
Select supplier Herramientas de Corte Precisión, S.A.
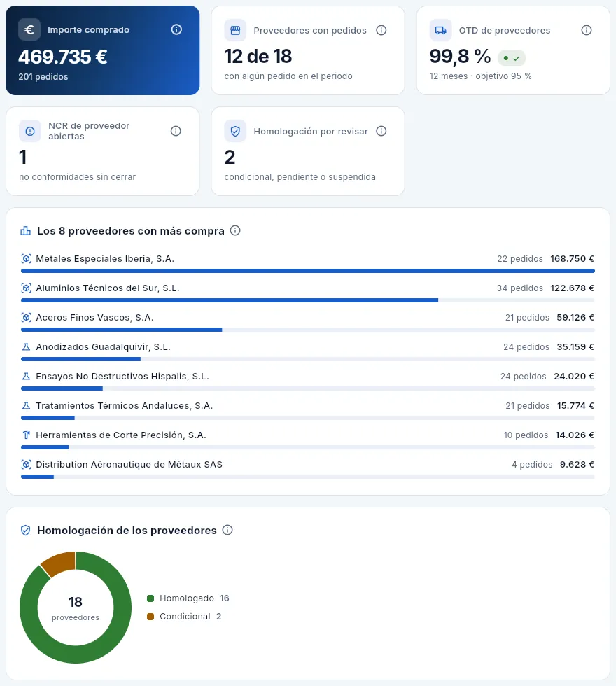(x=121, y=435)
